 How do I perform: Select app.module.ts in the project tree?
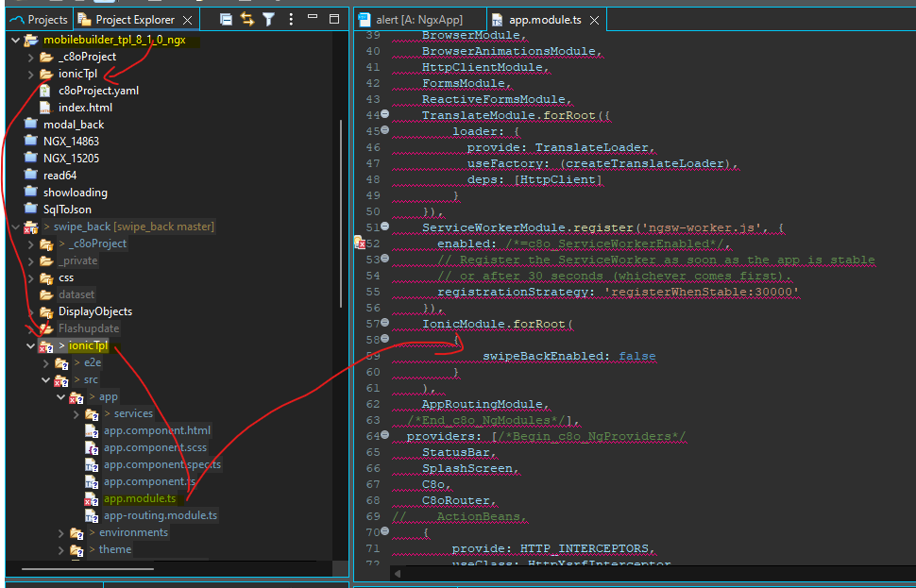139,498
